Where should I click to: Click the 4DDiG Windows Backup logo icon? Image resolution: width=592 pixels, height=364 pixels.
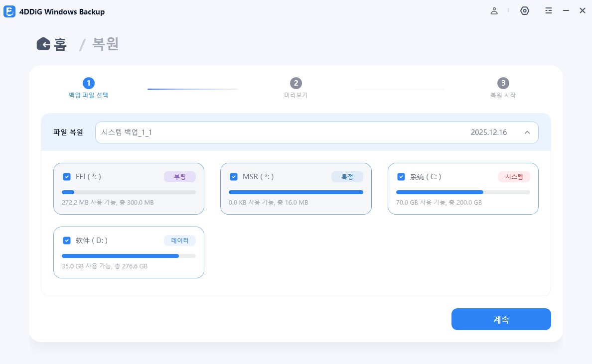(x=9, y=11)
